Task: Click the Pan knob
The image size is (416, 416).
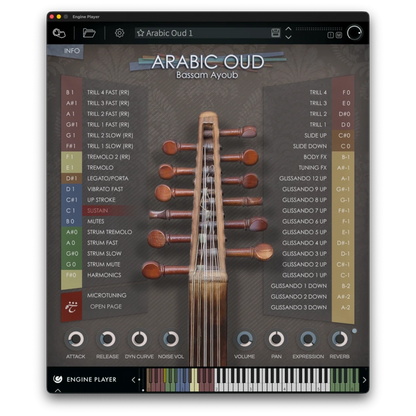Action: (276, 339)
